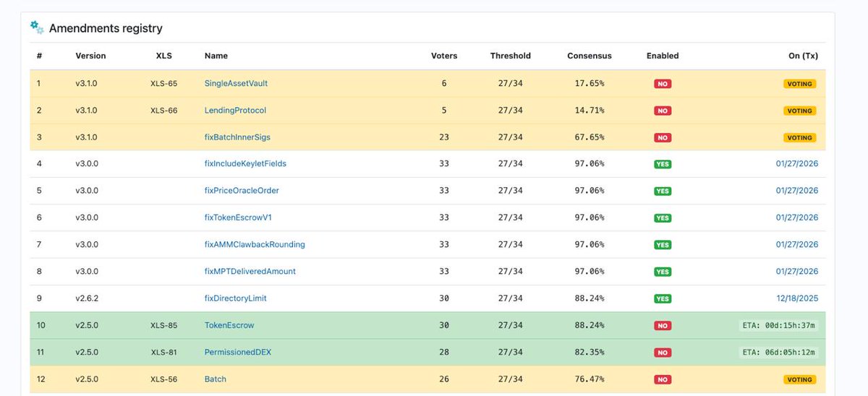Click the Voters column header
This screenshot has height=396, width=868.
click(444, 56)
